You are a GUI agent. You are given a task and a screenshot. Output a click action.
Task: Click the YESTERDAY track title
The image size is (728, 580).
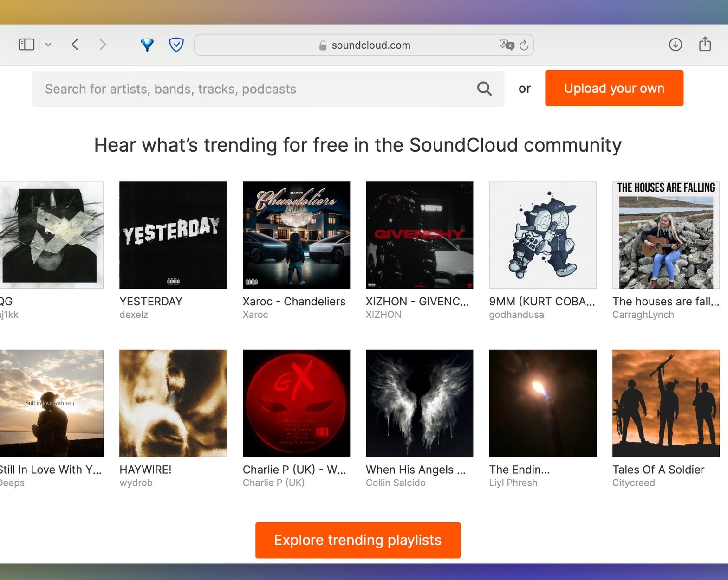[x=151, y=302]
